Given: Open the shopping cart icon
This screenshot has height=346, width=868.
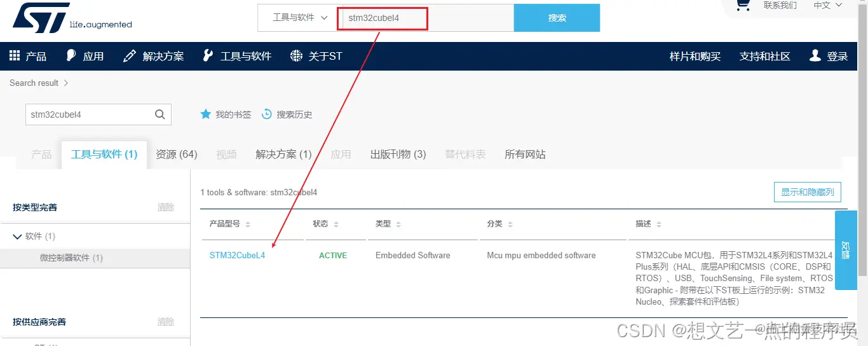Looking at the screenshot, I should pos(743,5).
